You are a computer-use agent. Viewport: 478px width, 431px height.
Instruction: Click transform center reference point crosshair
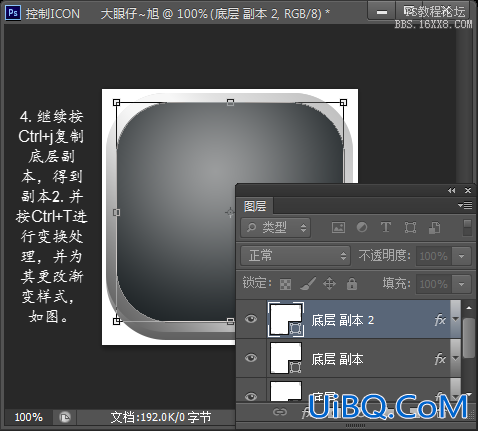click(230, 212)
